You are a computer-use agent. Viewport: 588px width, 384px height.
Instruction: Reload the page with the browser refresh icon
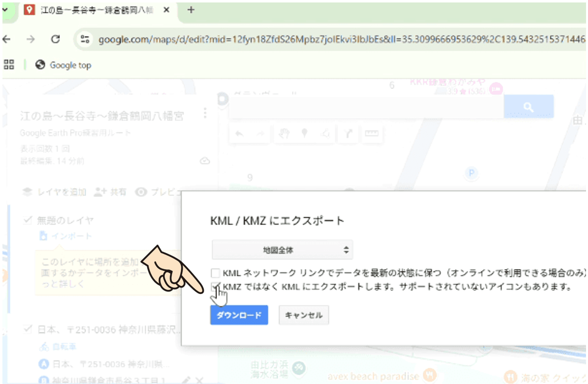pyautogui.click(x=56, y=39)
